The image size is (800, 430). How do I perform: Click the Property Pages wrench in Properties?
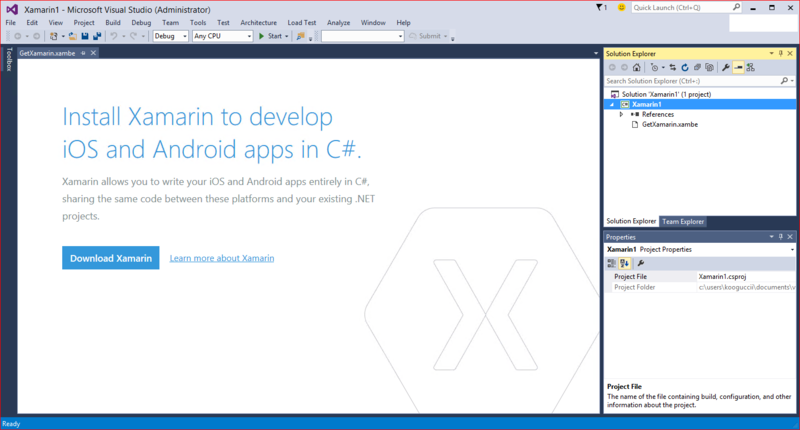641,263
